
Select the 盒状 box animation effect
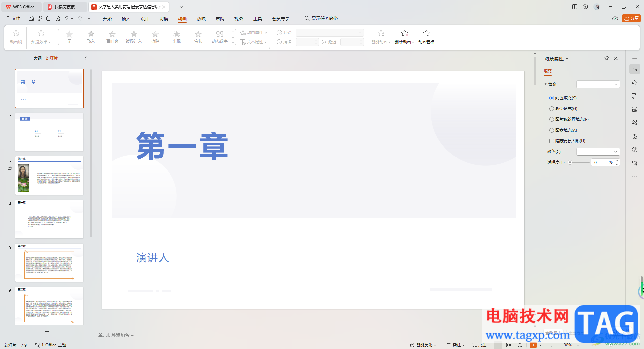click(198, 37)
